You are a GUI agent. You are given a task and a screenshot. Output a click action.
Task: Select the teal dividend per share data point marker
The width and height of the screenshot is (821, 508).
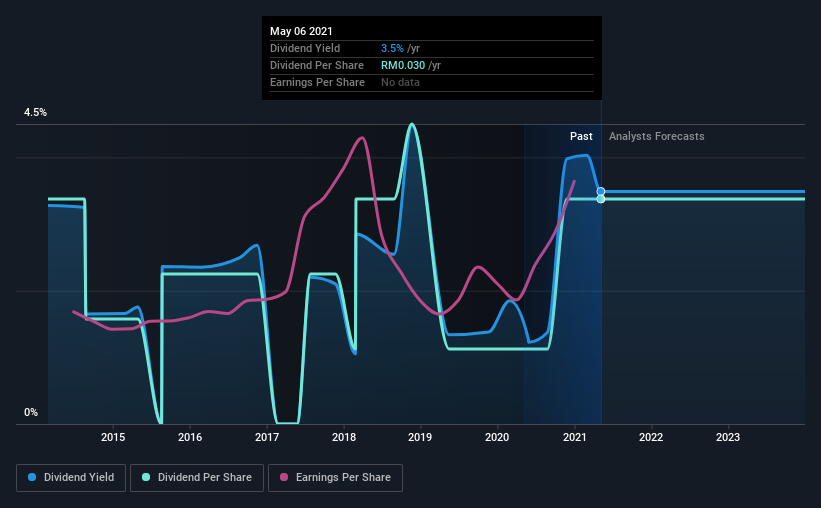(601, 199)
